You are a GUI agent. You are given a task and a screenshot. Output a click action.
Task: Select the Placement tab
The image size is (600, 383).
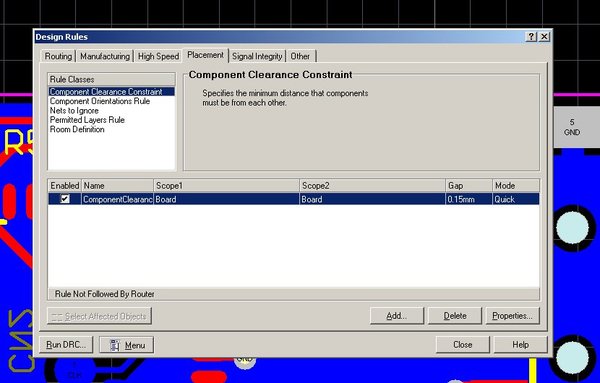coord(205,55)
